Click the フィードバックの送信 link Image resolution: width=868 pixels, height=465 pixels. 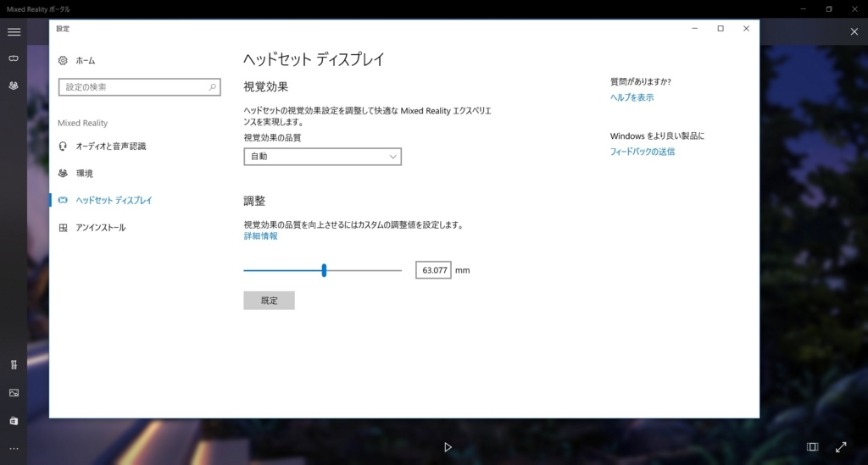(x=643, y=152)
